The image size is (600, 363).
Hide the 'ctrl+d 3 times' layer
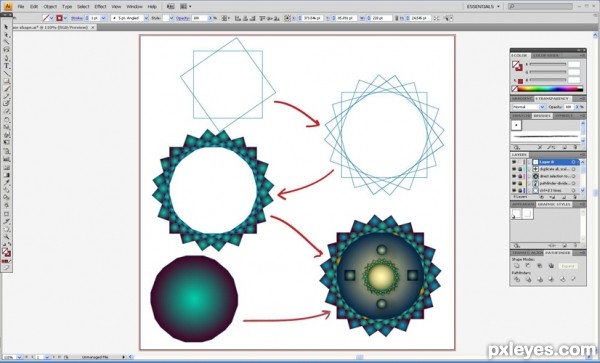(x=514, y=190)
